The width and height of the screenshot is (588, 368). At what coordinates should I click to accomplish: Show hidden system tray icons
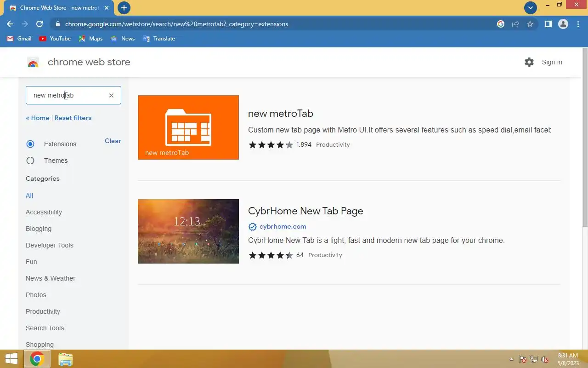[x=511, y=359]
